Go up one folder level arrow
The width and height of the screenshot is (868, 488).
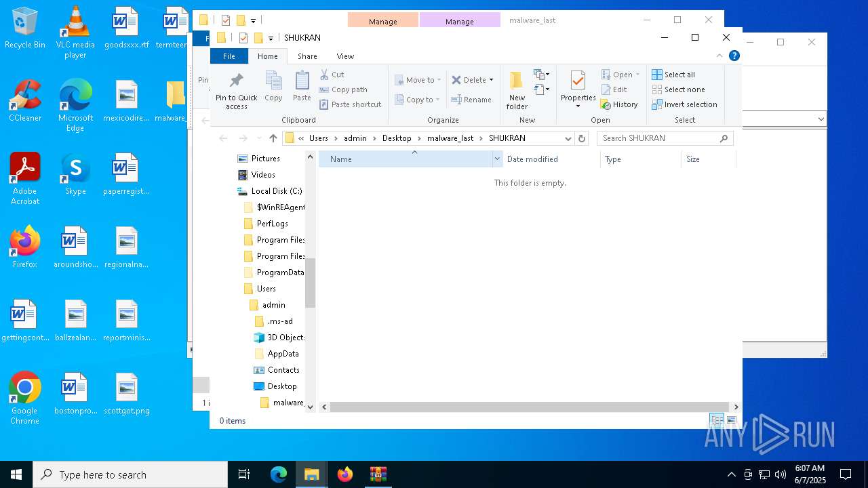coord(273,138)
